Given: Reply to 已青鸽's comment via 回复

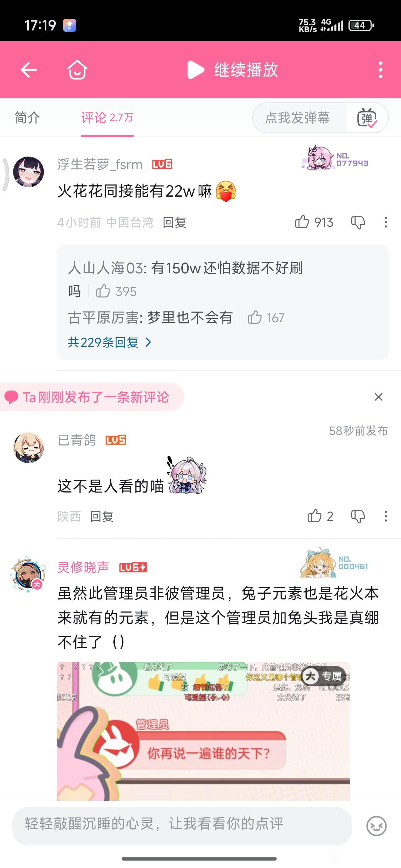Looking at the screenshot, I should (x=102, y=516).
